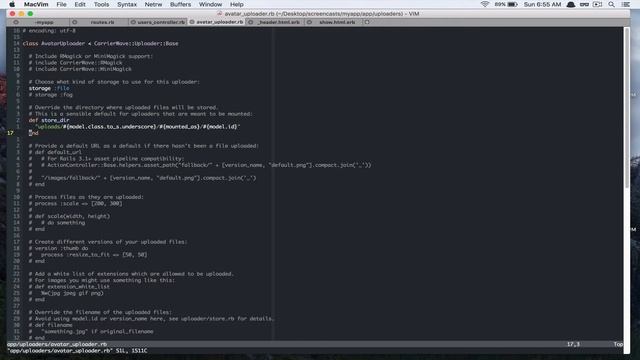This screenshot has height=360, width=640.
Task: Switch to the users_controller.rb tab
Action: tap(158, 22)
